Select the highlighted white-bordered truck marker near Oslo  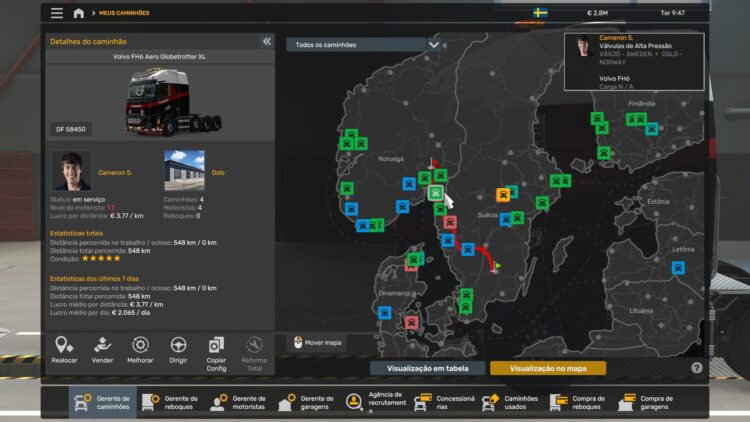[435, 193]
